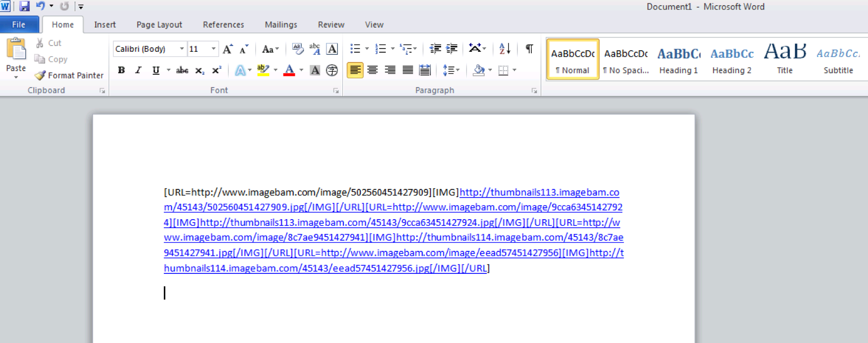Click the Clear Formatting eraser icon

click(297, 49)
